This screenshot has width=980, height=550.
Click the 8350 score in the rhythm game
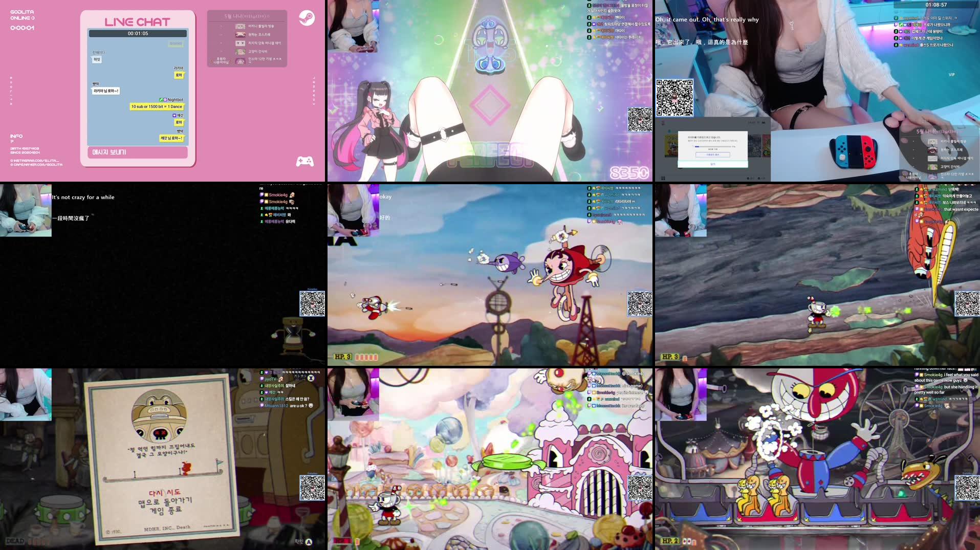point(629,173)
